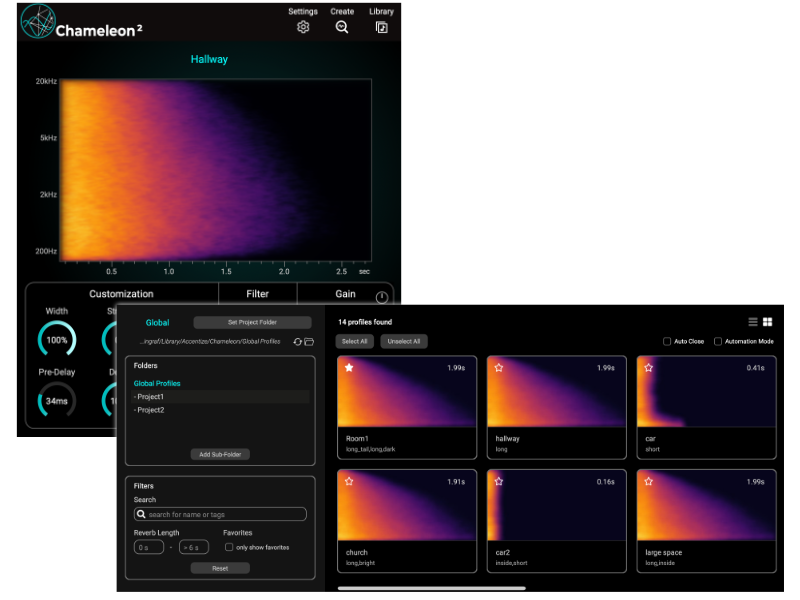Adjust the Pre-Delay knob at 34ms
Screen dimensions: 800x600
pos(57,401)
